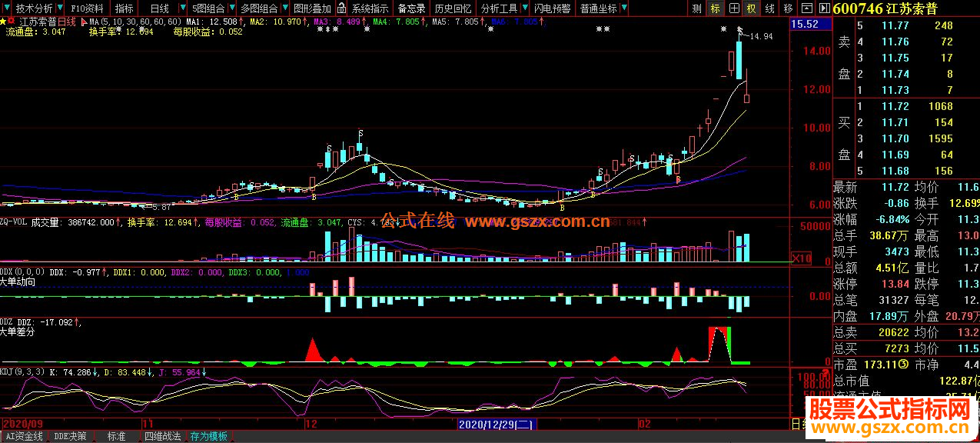The width and height of the screenshot is (980, 443).
Task: Open 系统指示 system indication
Action: (370, 8)
